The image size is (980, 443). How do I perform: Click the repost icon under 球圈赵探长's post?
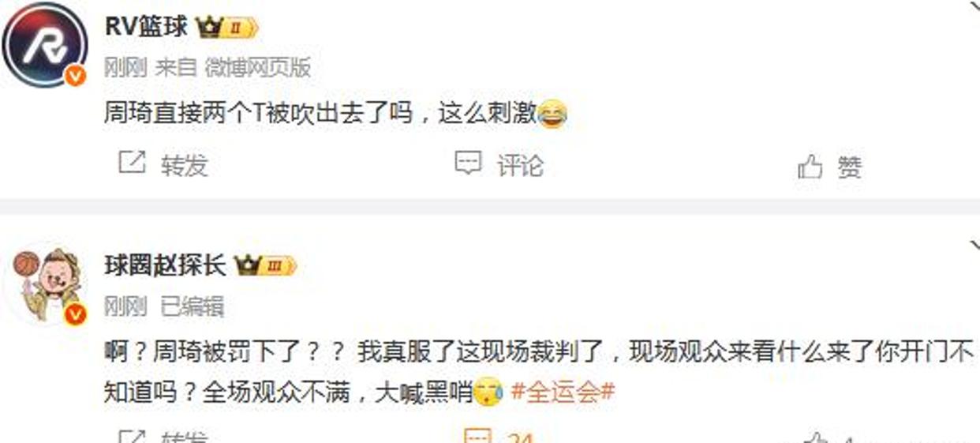point(133,437)
